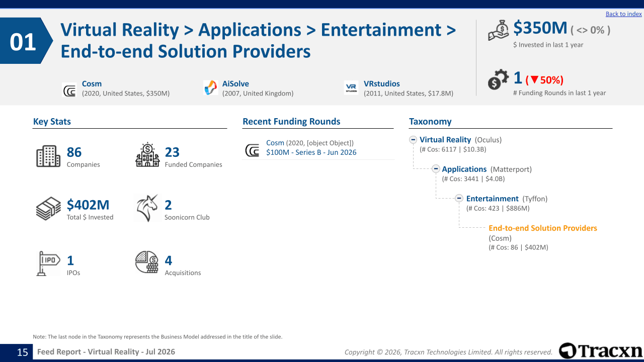644x362 pixels.
Task: Click the Funded Companies icon
Action: 147,155
